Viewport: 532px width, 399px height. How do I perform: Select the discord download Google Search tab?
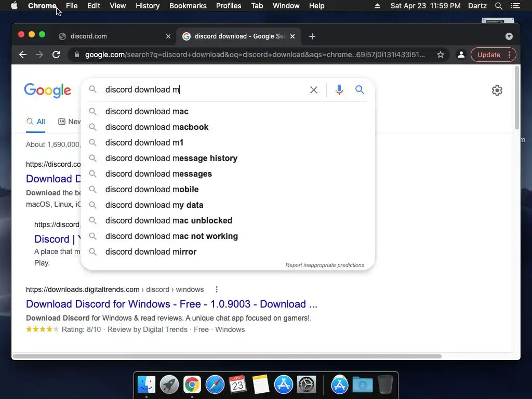coord(238,36)
